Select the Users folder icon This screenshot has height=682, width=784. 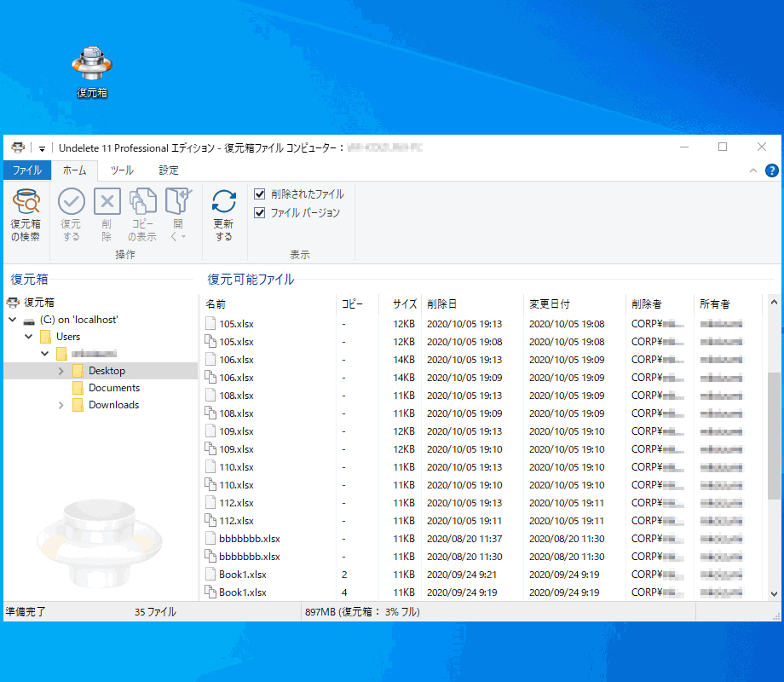(x=45, y=336)
